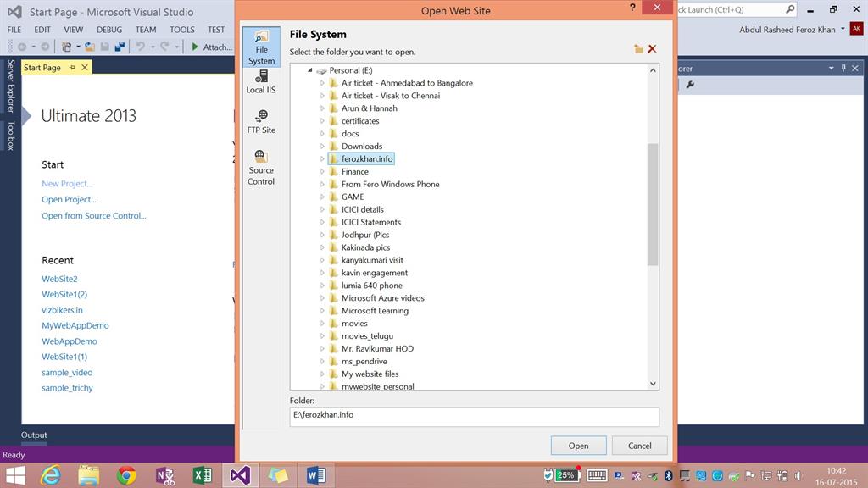Open the TEAM menu

146,30
